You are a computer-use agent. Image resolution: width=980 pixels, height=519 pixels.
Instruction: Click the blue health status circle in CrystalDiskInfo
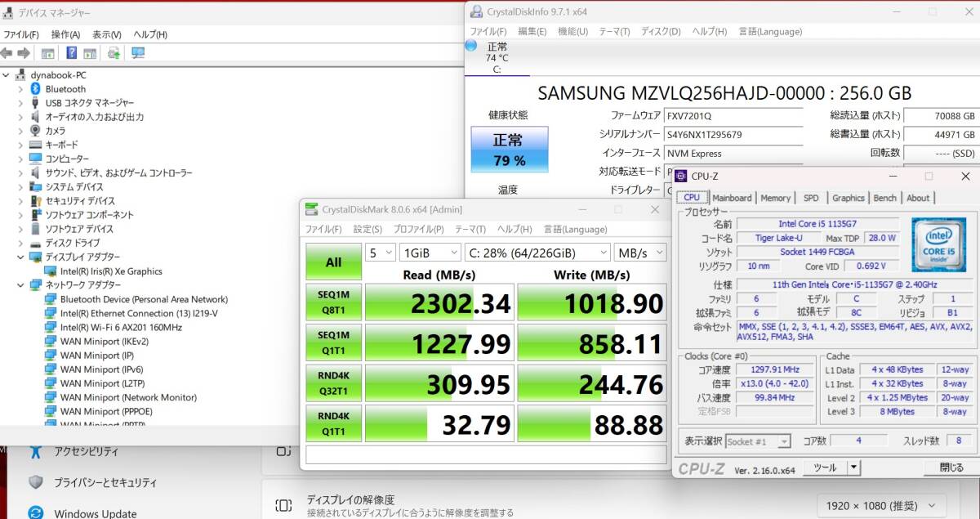[508, 150]
